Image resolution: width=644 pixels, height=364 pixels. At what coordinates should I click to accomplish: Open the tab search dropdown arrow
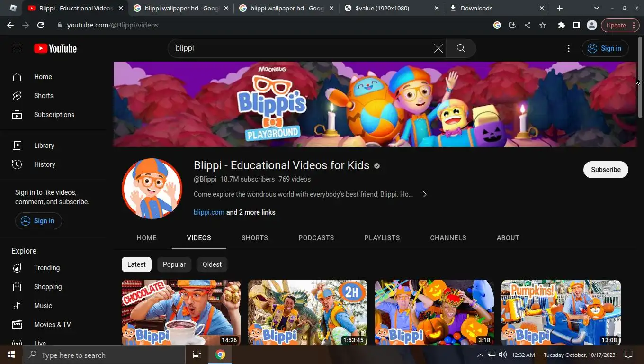coord(597,8)
